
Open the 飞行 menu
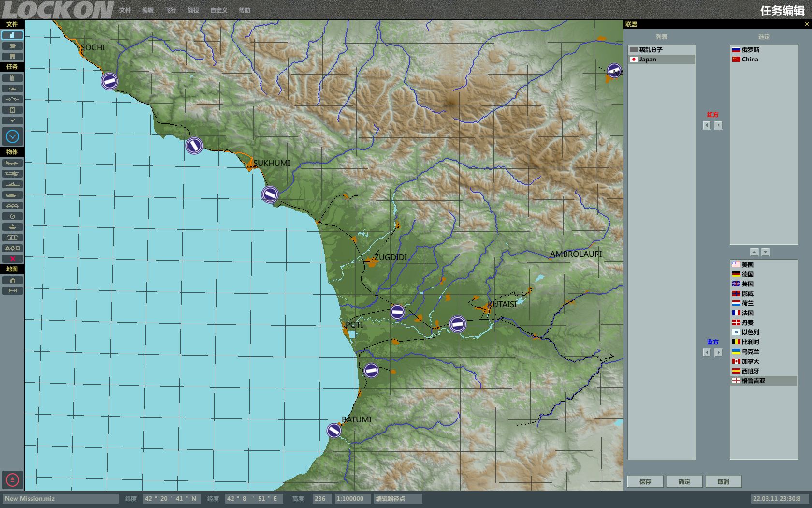pos(171,10)
